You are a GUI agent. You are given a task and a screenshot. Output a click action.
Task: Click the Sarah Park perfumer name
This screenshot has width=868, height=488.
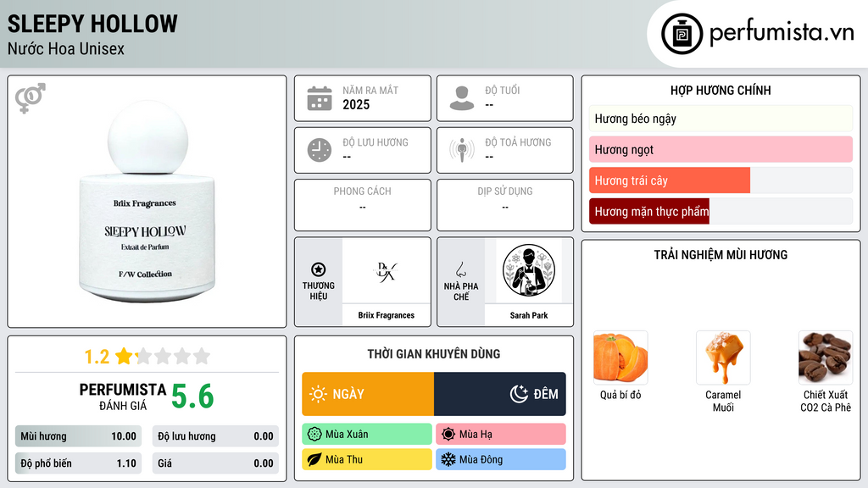(529, 315)
